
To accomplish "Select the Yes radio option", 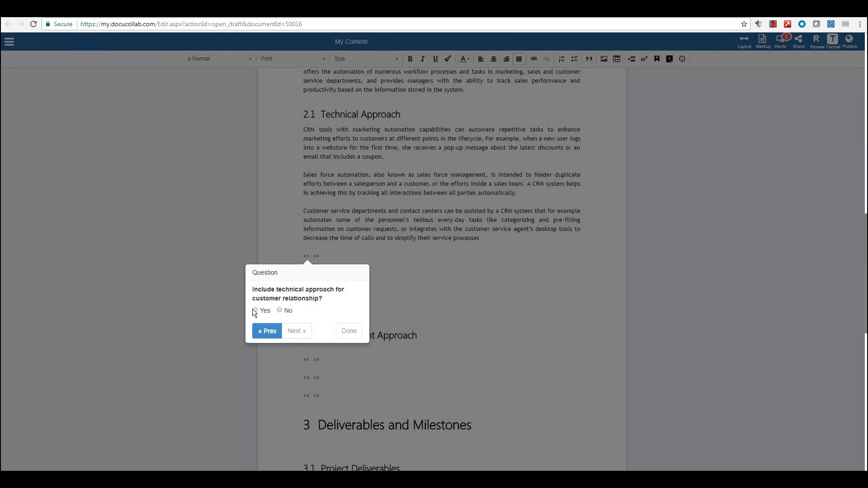I will pos(255,310).
